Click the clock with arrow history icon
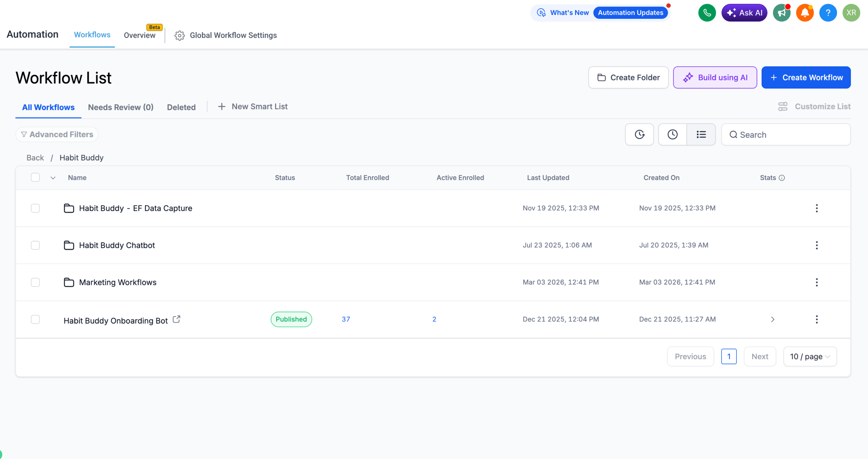Screen dimensions: 868x459 (x=639, y=135)
